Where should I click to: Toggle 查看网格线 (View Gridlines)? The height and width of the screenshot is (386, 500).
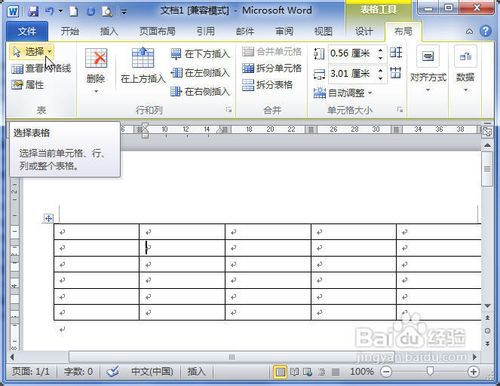pos(41,69)
